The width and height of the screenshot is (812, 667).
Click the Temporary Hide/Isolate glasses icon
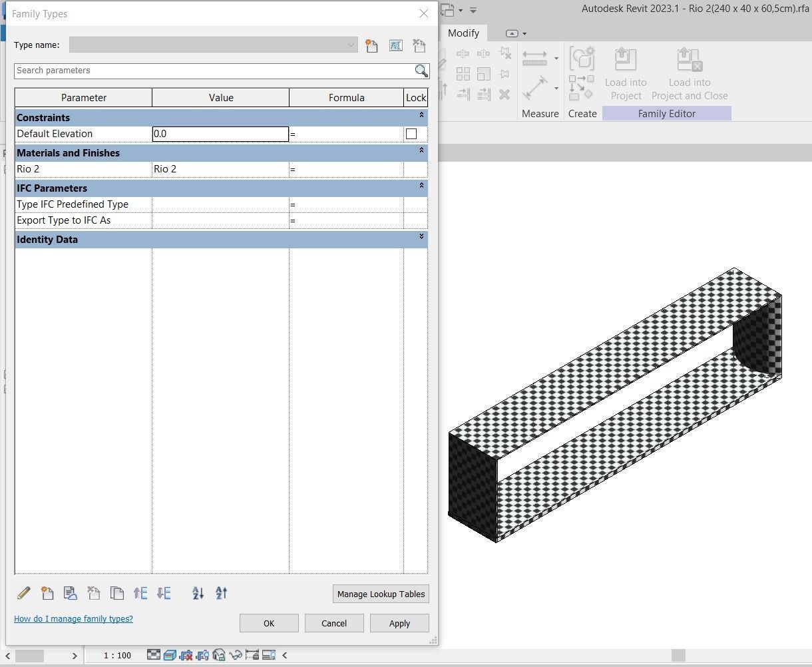(x=235, y=655)
